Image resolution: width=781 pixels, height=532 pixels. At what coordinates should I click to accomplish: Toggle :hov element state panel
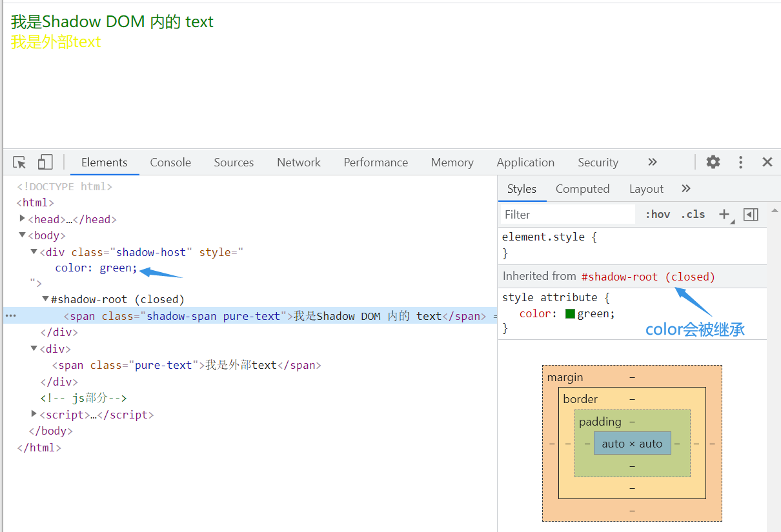tap(658, 215)
